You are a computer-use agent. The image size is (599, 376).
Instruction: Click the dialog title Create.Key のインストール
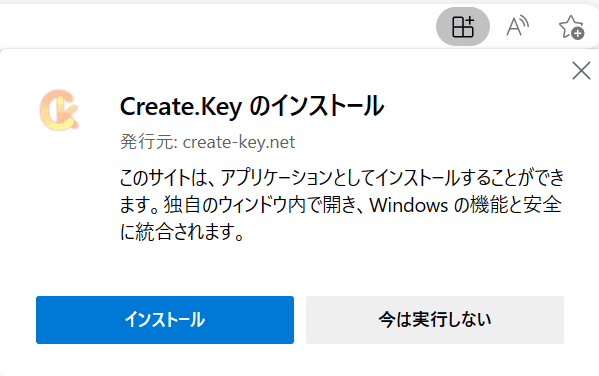pyautogui.click(x=252, y=107)
